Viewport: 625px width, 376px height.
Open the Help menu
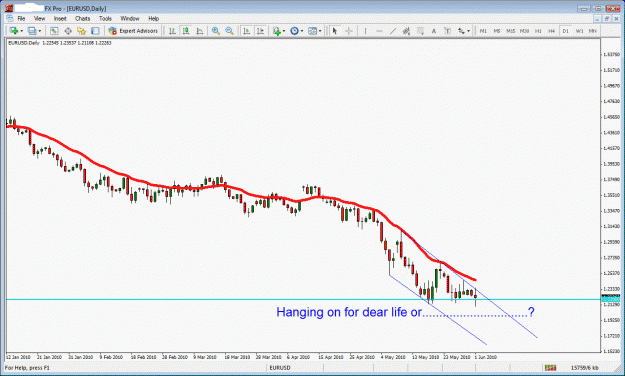[153, 19]
